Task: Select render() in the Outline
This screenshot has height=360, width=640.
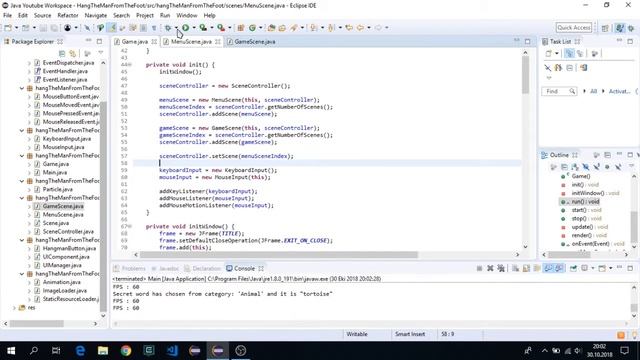Action: pyautogui.click(x=582, y=235)
